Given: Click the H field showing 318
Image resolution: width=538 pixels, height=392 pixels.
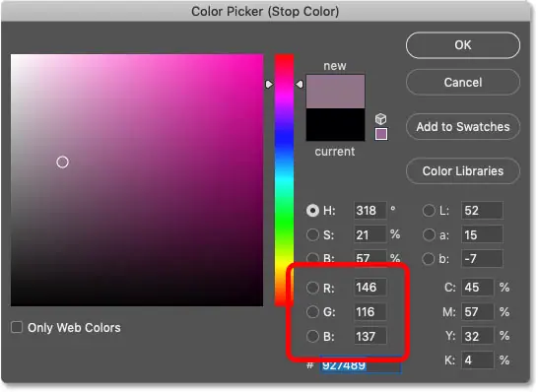Looking at the screenshot, I should pyautogui.click(x=370, y=211).
